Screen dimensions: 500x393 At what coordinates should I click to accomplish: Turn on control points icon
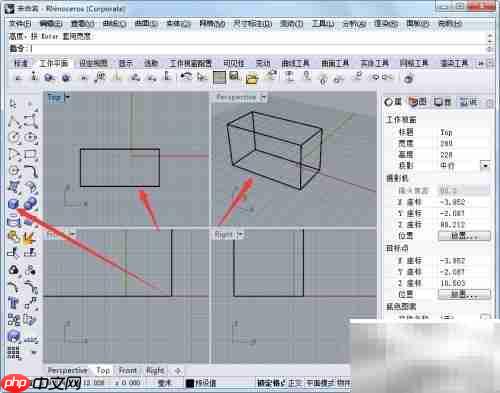click(31, 286)
